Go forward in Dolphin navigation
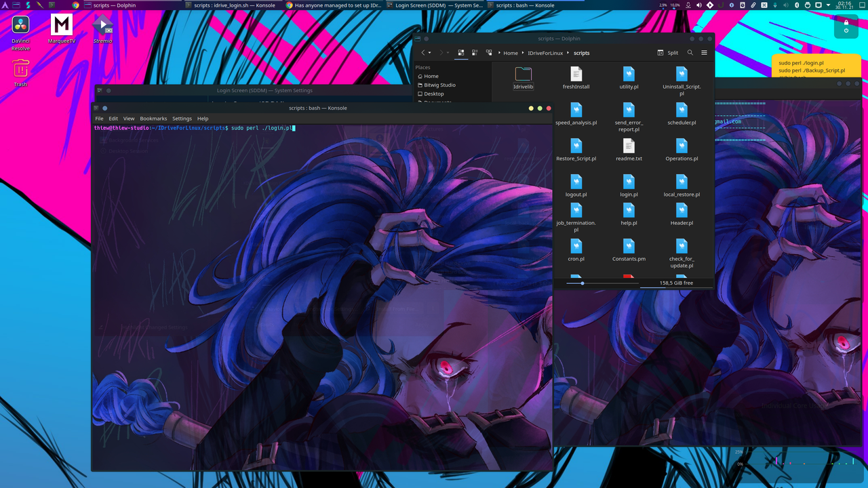Screen dimensions: 868x488 click(x=441, y=52)
